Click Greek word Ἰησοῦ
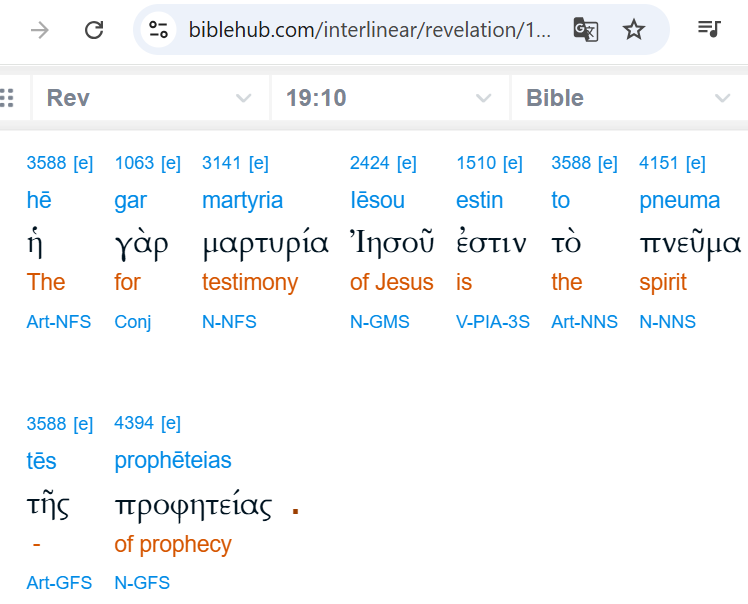The image size is (748, 604). pyautogui.click(x=392, y=241)
